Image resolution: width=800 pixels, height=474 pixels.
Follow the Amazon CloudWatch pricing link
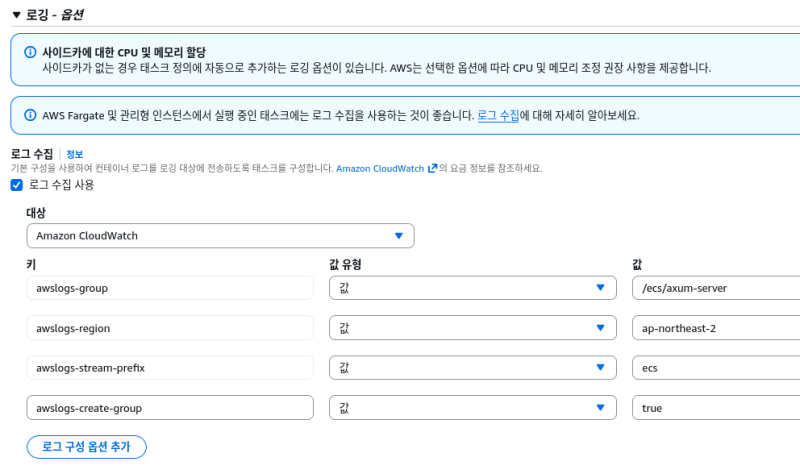tap(380, 169)
